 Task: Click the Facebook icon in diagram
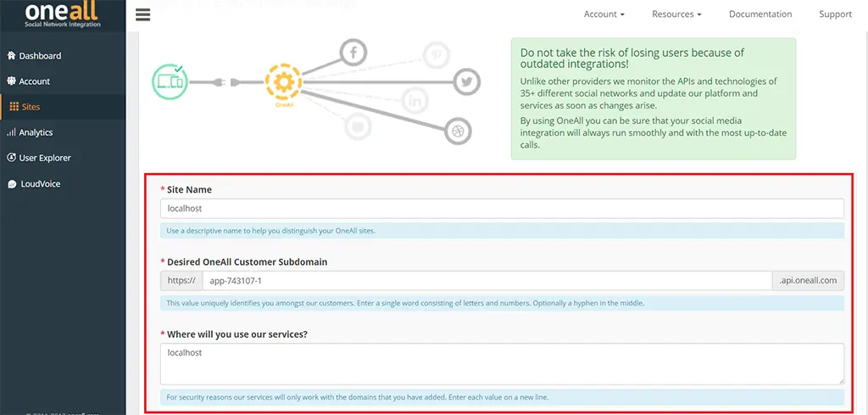[353, 53]
